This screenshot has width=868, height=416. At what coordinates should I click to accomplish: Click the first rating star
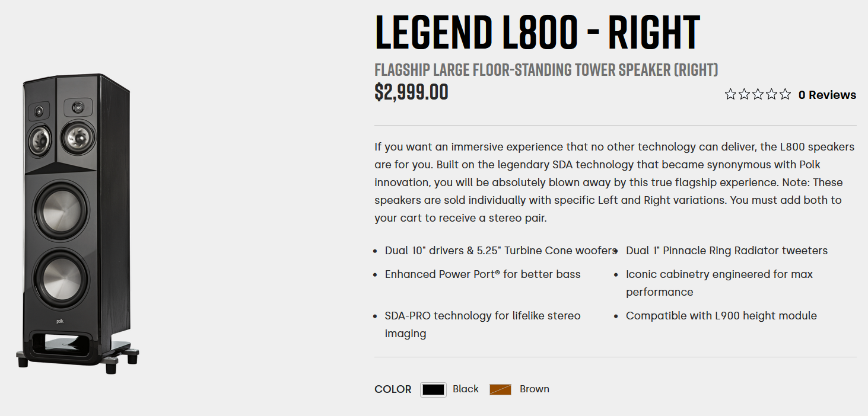coord(730,94)
